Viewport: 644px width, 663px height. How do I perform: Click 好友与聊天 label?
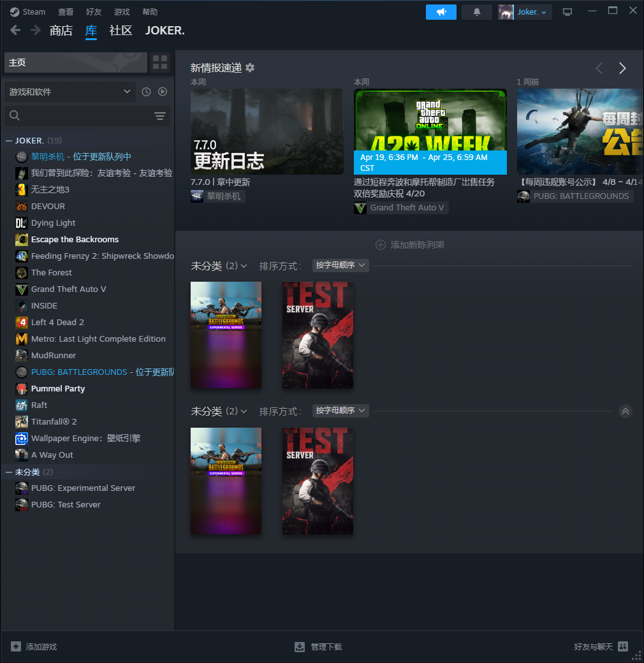pyautogui.click(x=593, y=646)
